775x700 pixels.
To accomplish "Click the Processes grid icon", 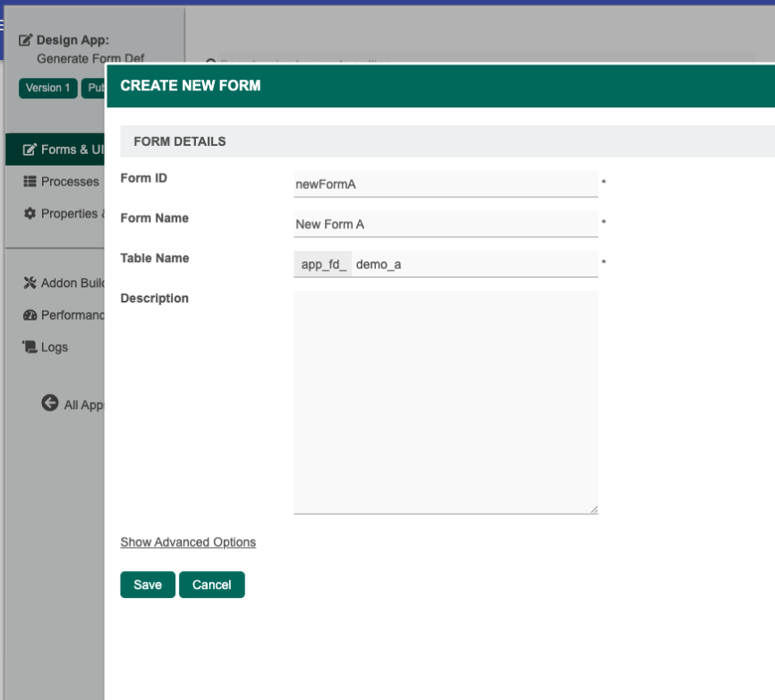I will point(30,182).
